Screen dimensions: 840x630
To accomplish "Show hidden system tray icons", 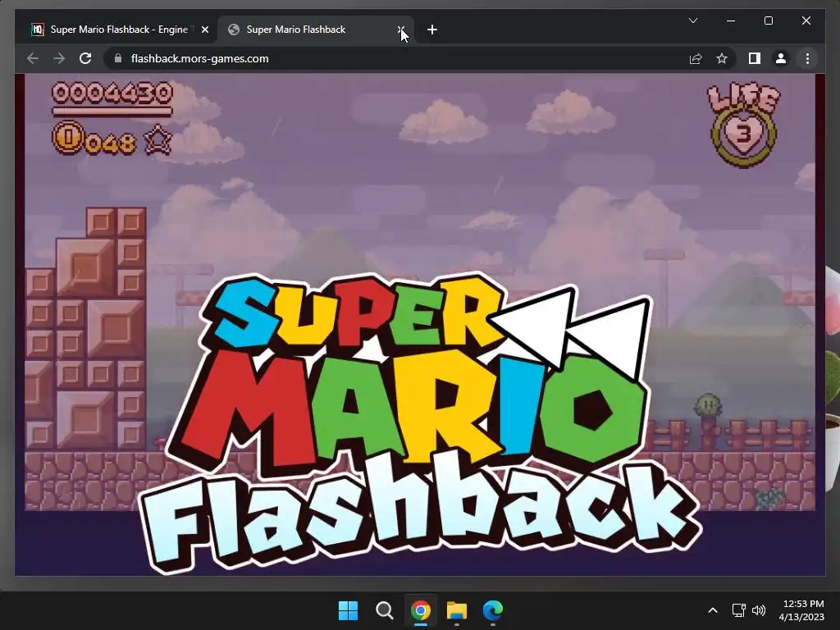I will point(713,610).
